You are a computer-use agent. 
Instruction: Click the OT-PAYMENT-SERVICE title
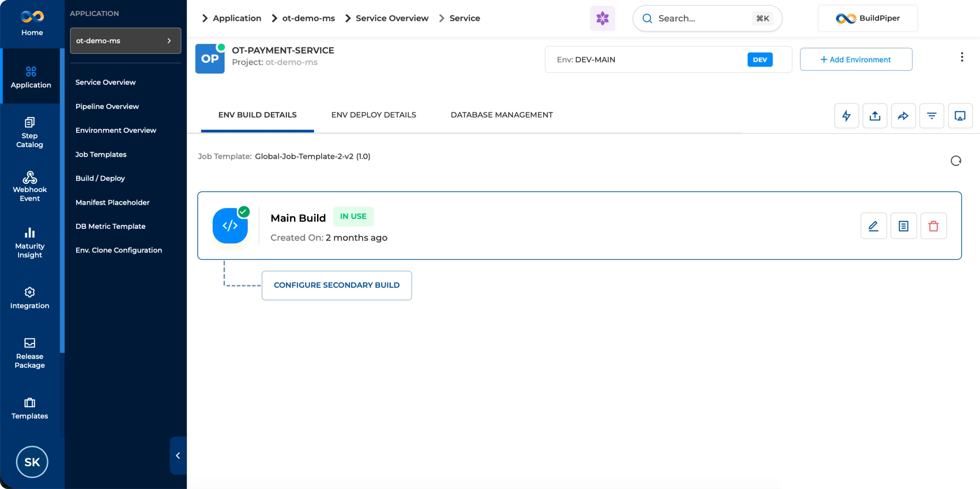[x=283, y=50]
